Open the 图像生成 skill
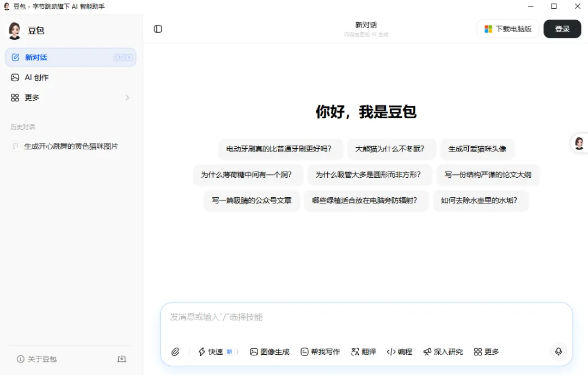The height and width of the screenshot is (375, 588). point(269,352)
